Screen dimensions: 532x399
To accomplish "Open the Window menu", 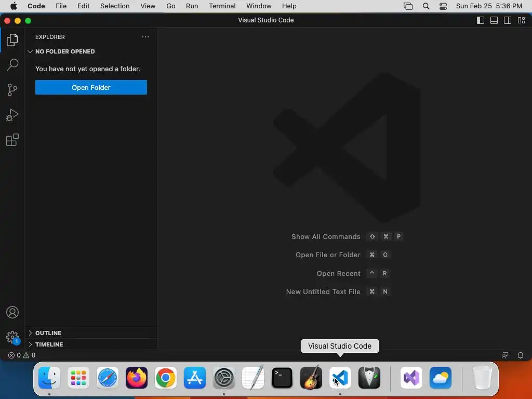I will coord(259,6).
